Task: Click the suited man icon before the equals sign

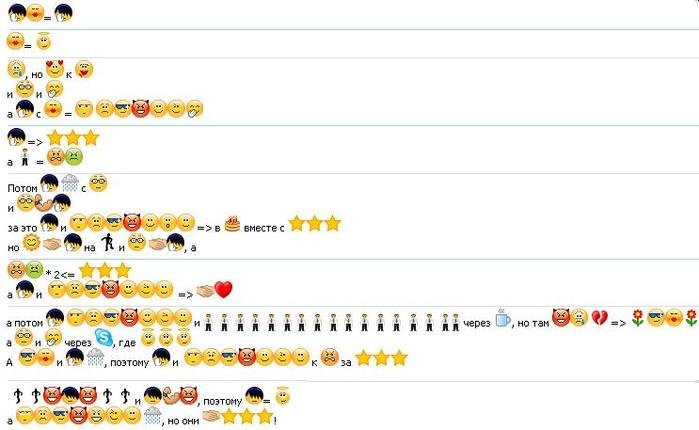Action: [25, 157]
